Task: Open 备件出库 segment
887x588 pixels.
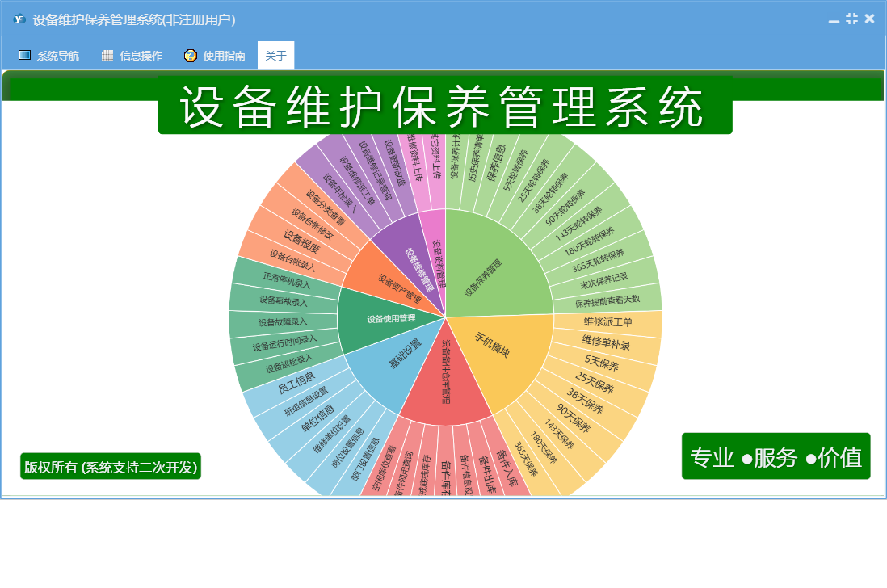Action: pyautogui.click(x=488, y=475)
